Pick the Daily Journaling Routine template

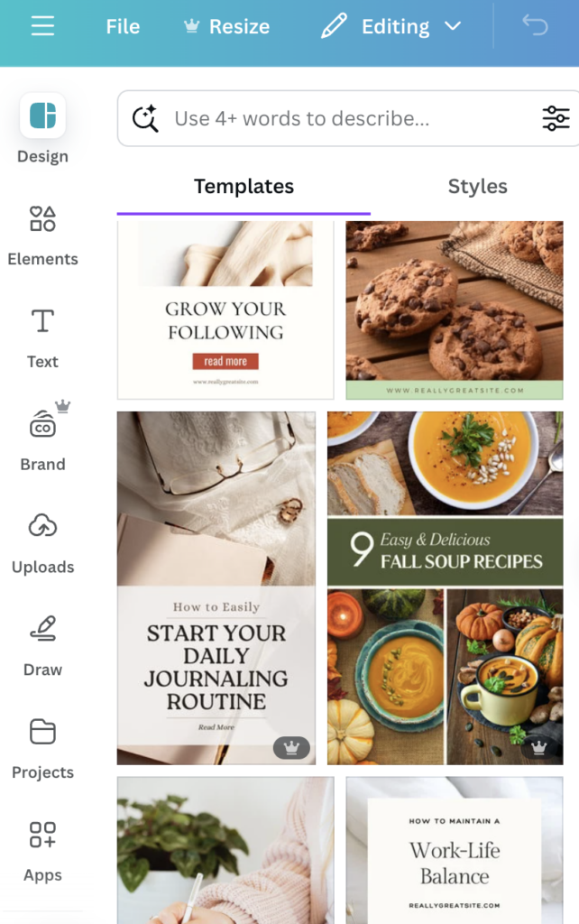216,587
